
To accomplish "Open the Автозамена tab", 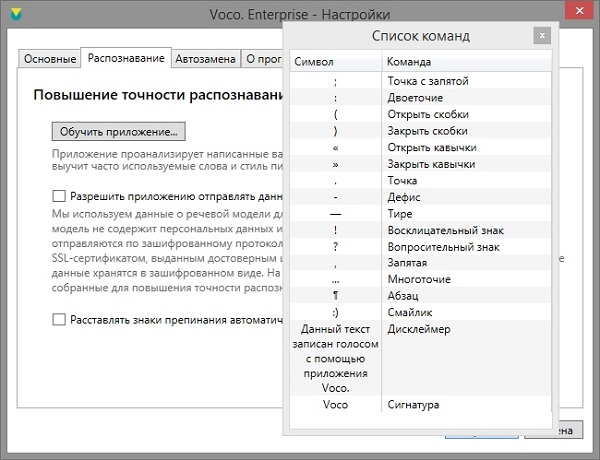I will tap(205, 59).
